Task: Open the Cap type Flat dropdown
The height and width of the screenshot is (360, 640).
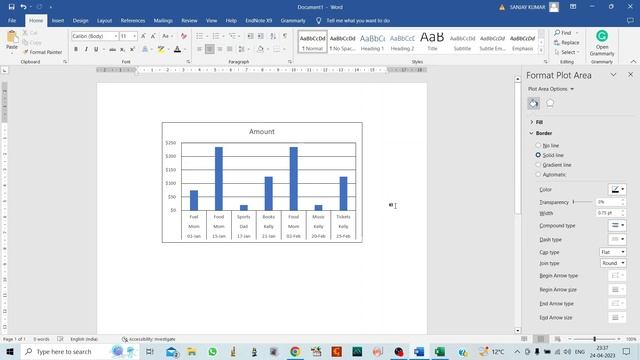Action: 613,252
